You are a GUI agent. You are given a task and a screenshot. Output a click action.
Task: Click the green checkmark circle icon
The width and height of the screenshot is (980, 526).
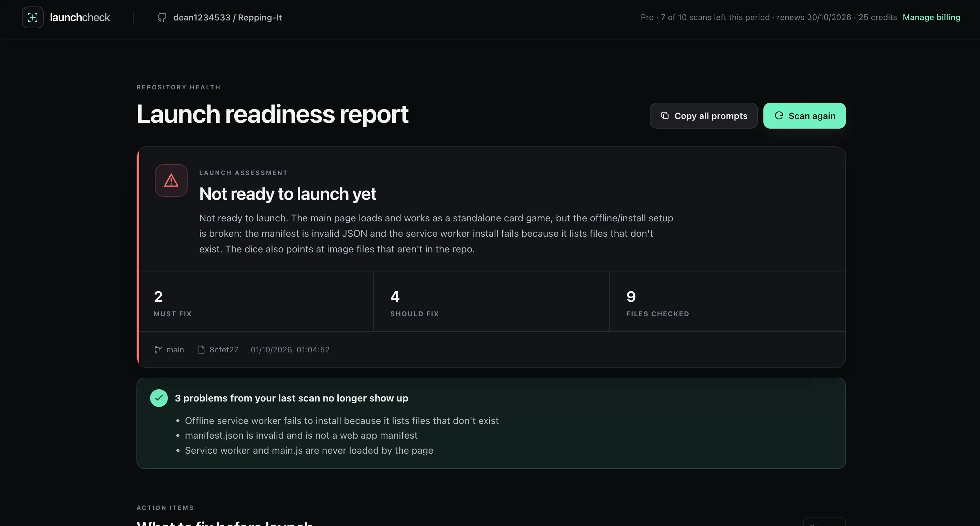tap(159, 398)
